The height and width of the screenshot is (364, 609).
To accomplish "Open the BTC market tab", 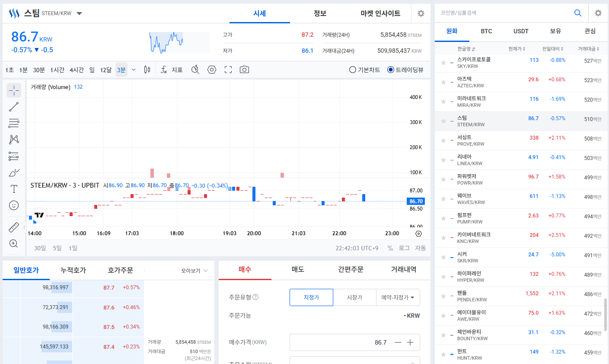I will (486, 31).
